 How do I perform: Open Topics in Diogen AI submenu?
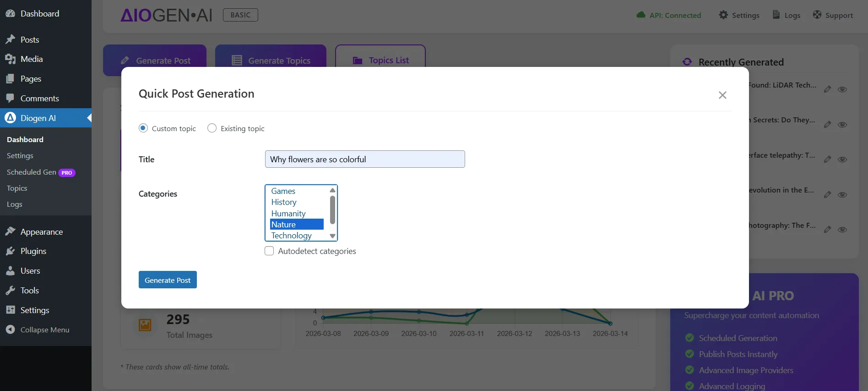pos(17,188)
